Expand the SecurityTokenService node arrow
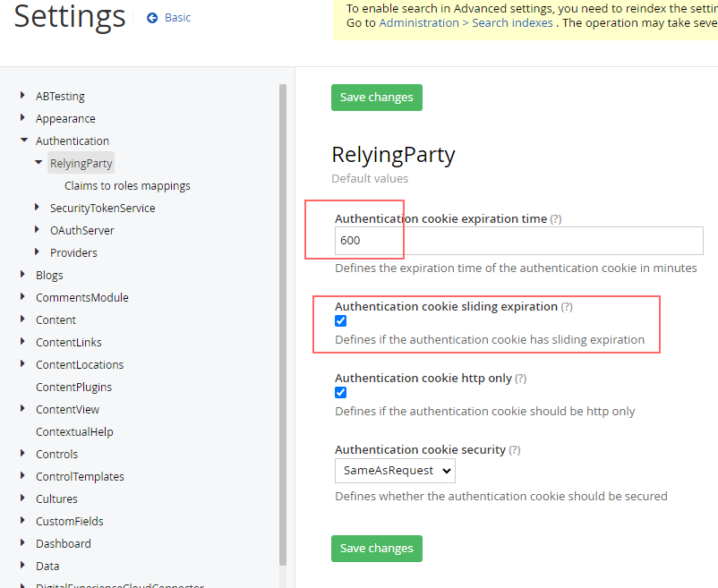The image size is (718, 588). click(38, 208)
